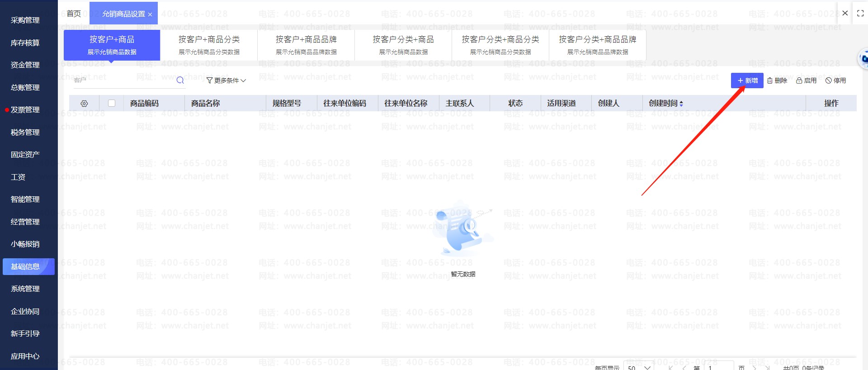Go to 资金管理 in the sidebar

[x=25, y=65]
